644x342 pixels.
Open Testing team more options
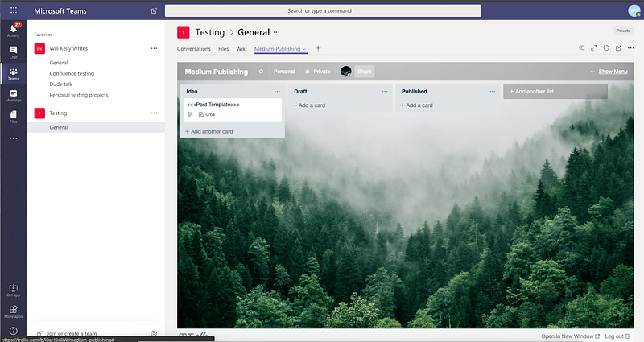coord(154,113)
